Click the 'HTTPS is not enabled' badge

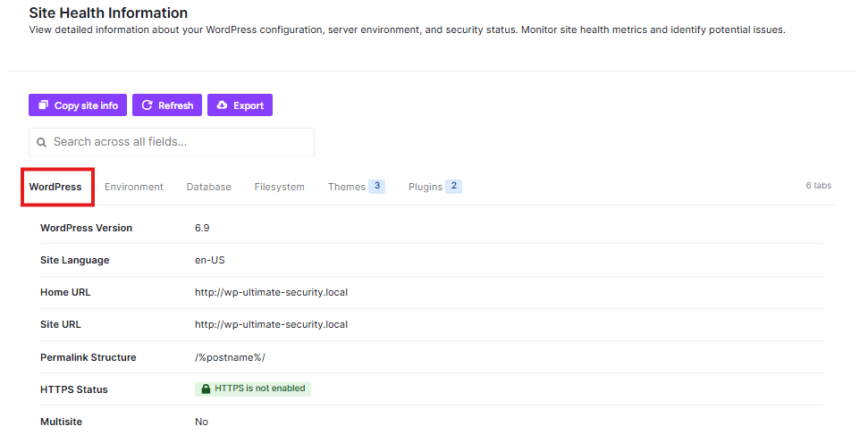[253, 389]
